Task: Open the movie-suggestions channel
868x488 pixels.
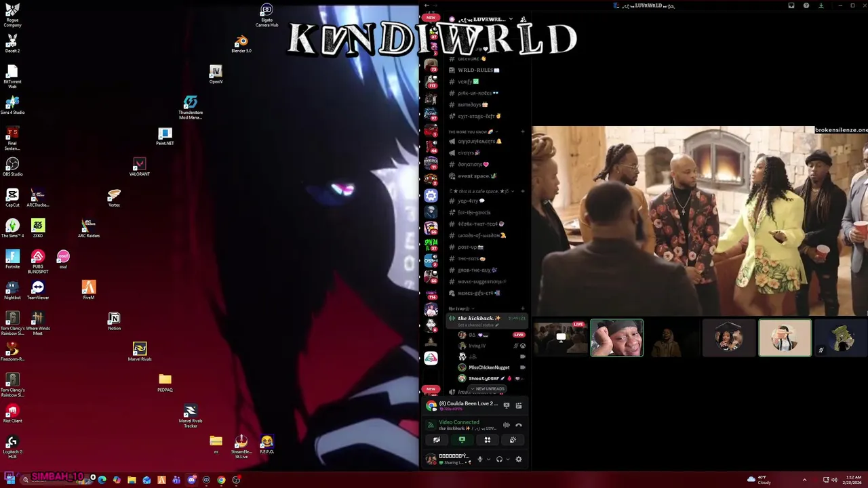Action: [x=482, y=281]
